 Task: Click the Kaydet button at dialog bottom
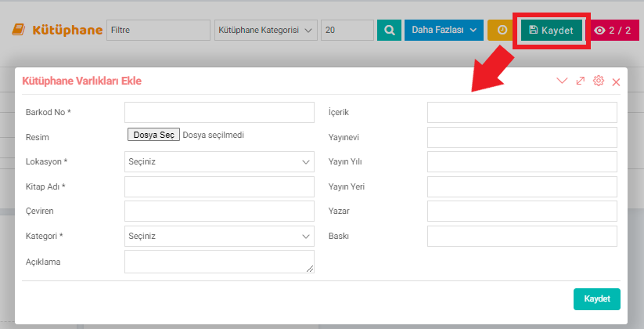(x=597, y=299)
